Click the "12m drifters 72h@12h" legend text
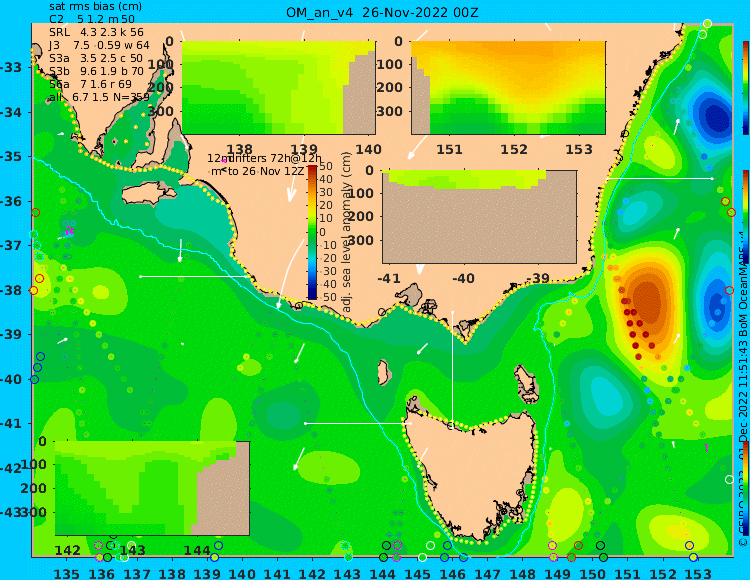The image size is (750, 580). pos(264,158)
